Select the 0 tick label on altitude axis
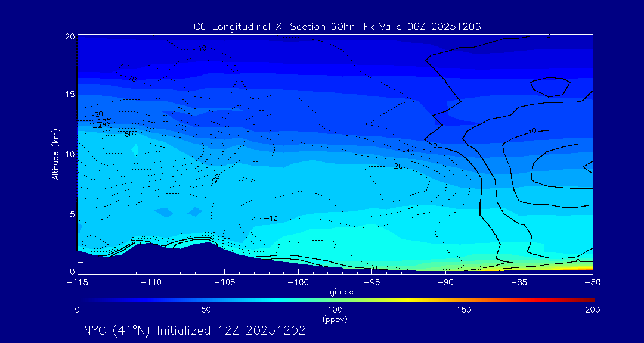 point(72,271)
